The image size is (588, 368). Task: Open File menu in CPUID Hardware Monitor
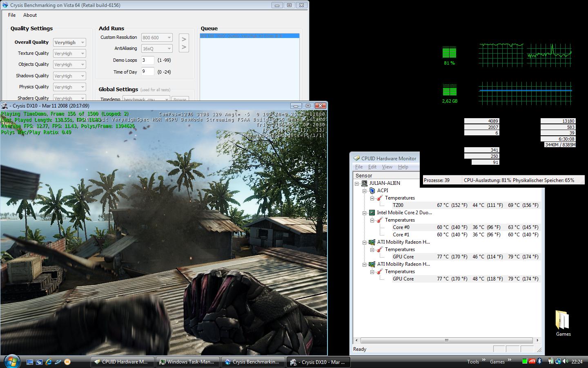(x=359, y=167)
